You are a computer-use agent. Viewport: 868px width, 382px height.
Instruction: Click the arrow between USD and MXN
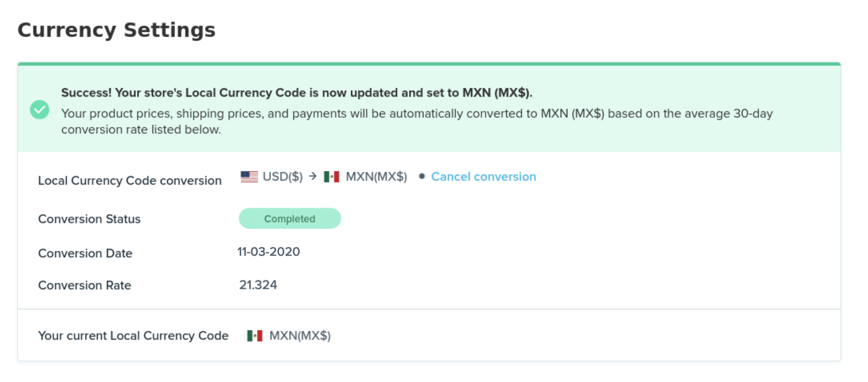pyautogui.click(x=313, y=176)
